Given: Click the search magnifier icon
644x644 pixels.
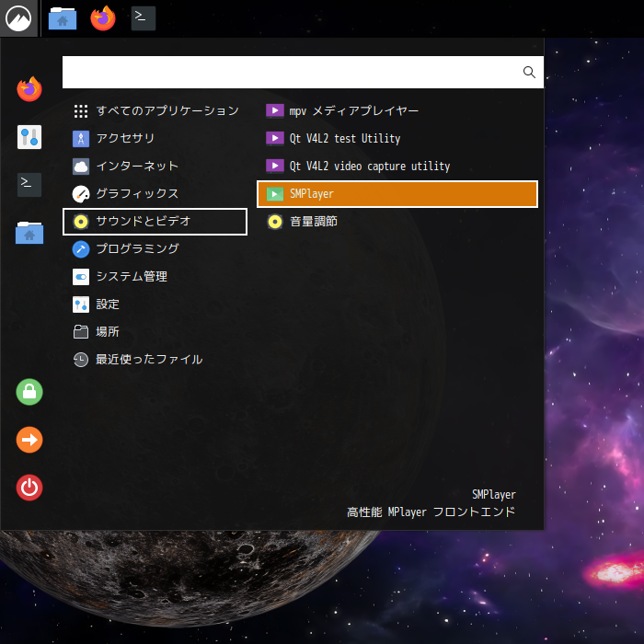Looking at the screenshot, I should point(529,73).
